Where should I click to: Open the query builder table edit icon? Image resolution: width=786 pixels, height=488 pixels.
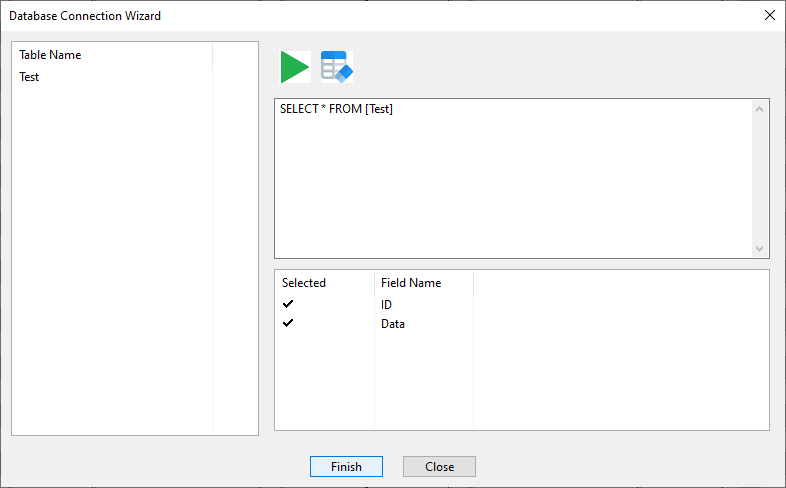pyautogui.click(x=337, y=67)
